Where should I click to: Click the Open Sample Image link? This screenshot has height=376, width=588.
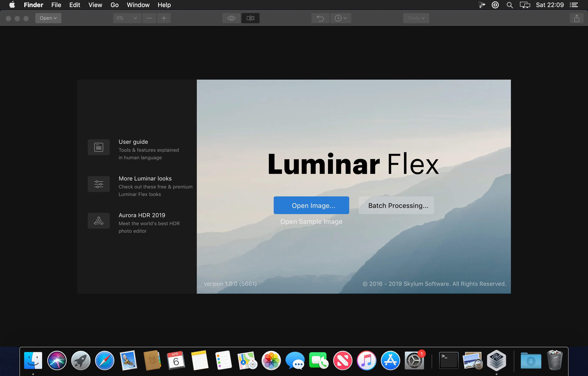coord(311,221)
